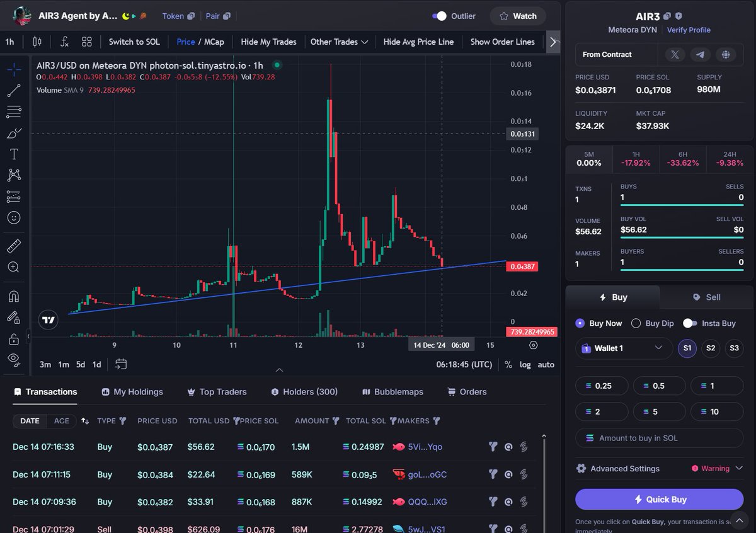Select the crosshair cursor tool
Screen dimensions: 756x533
(x=14, y=69)
